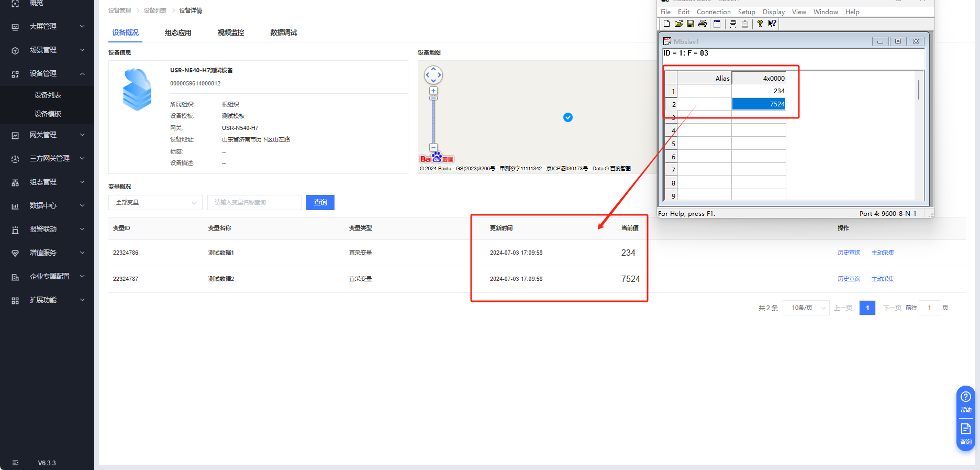Image resolution: width=980 pixels, height=470 pixels.
Task: Open the Connection menu in Modbus Slave
Action: (714, 12)
